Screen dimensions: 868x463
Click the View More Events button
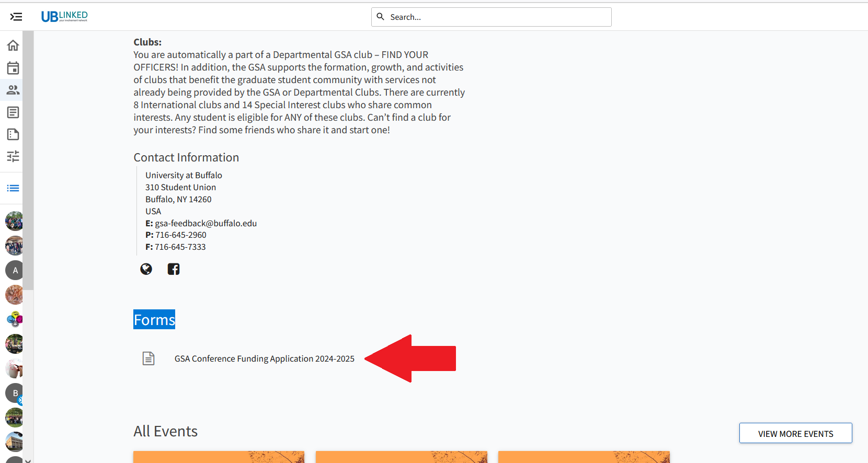(x=795, y=433)
